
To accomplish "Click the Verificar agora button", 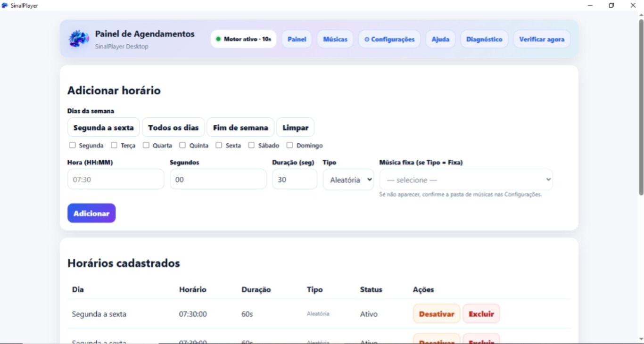I will [542, 39].
